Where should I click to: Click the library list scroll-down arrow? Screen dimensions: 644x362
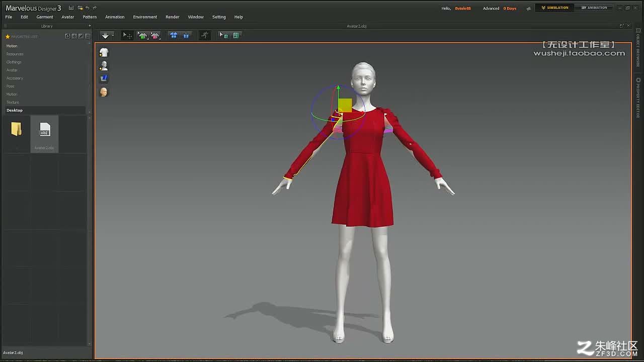click(x=90, y=112)
